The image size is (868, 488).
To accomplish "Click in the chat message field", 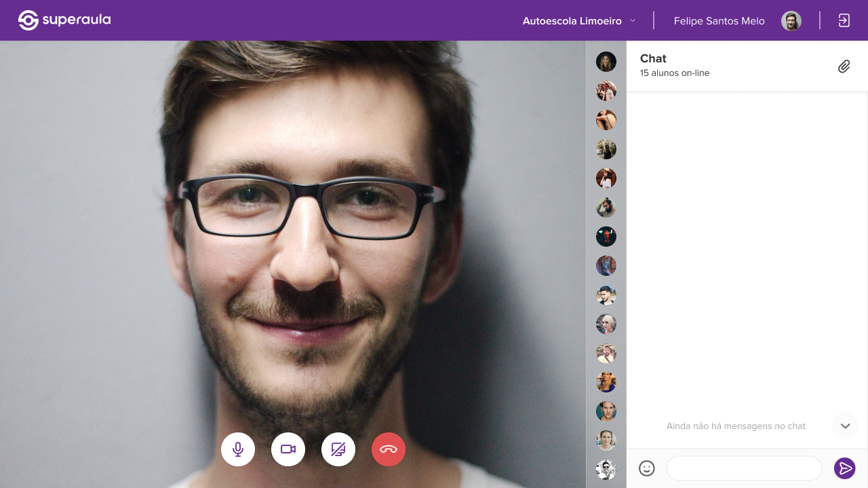I will click(744, 468).
